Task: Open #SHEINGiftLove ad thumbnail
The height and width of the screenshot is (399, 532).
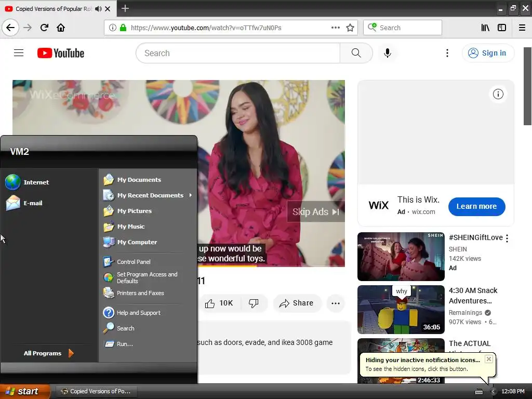Action: click(x=401, y=257)
